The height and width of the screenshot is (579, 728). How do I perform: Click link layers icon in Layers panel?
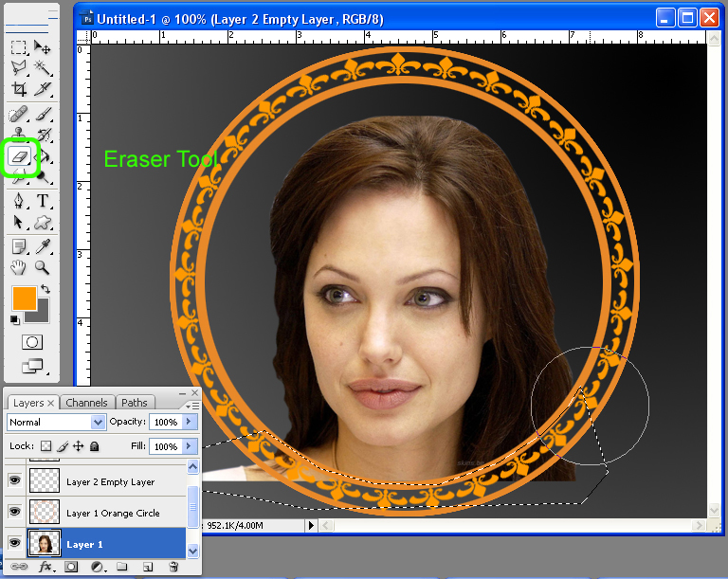click(19, 567)
